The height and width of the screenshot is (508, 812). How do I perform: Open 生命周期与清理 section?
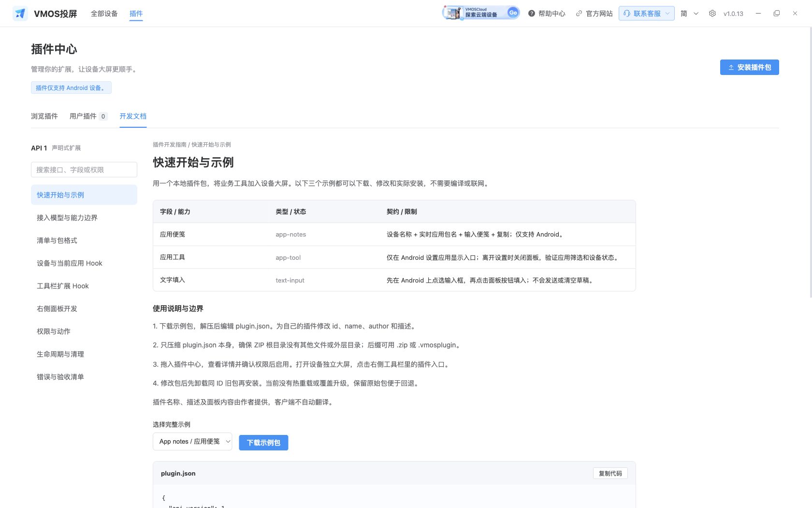84,354
